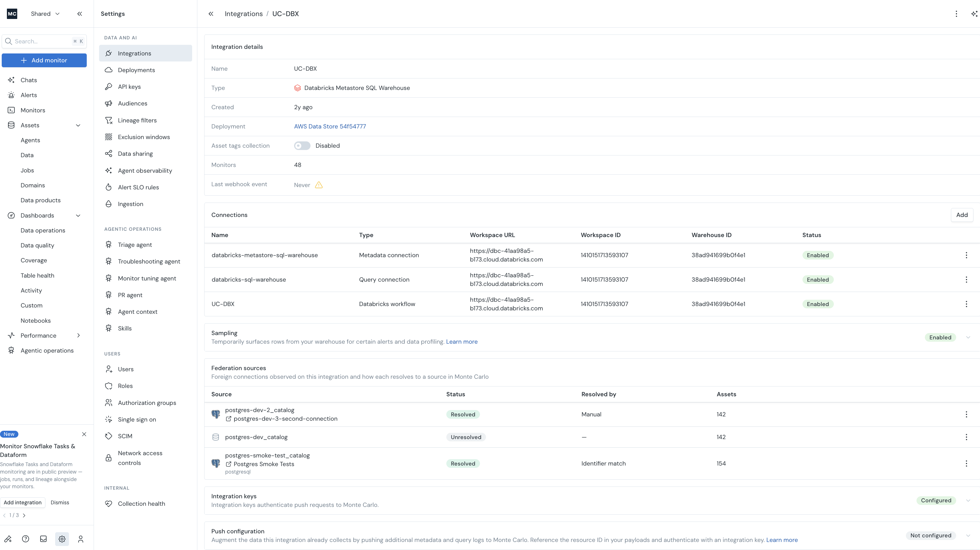Toggle Asset tags collection switch
The image size is (980, 550).
[x=302, y=146]
